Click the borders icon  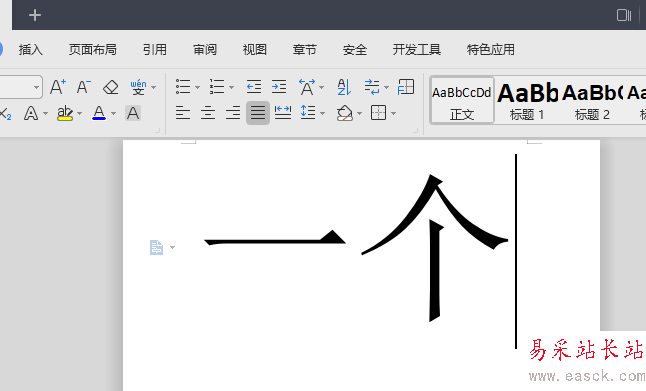(379, 113)
